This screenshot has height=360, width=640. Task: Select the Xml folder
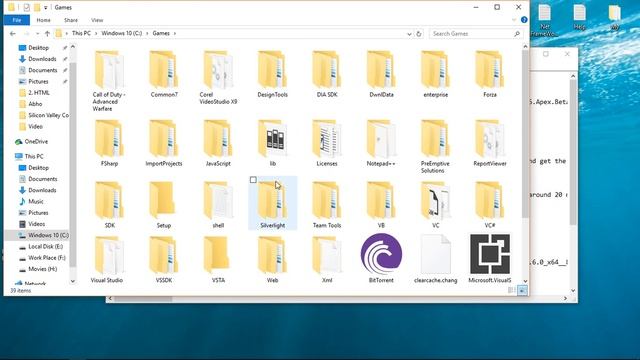pyautogui.click(x=327, y=259)
